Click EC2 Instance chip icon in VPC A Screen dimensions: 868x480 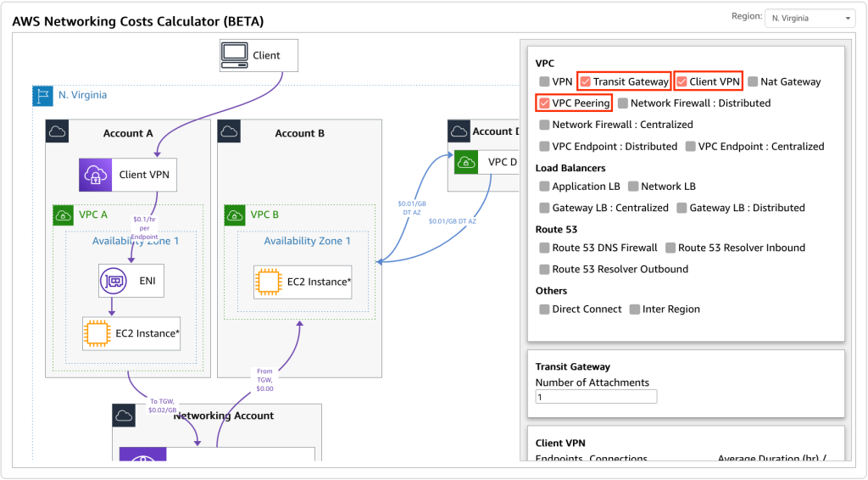97,333
